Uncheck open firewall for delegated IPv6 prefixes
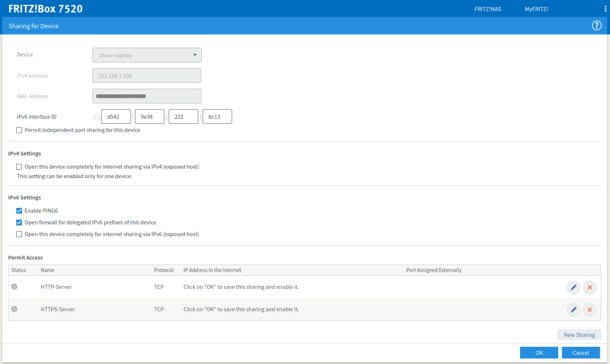The height and width of the screenshot is (364, 610). 20,222
